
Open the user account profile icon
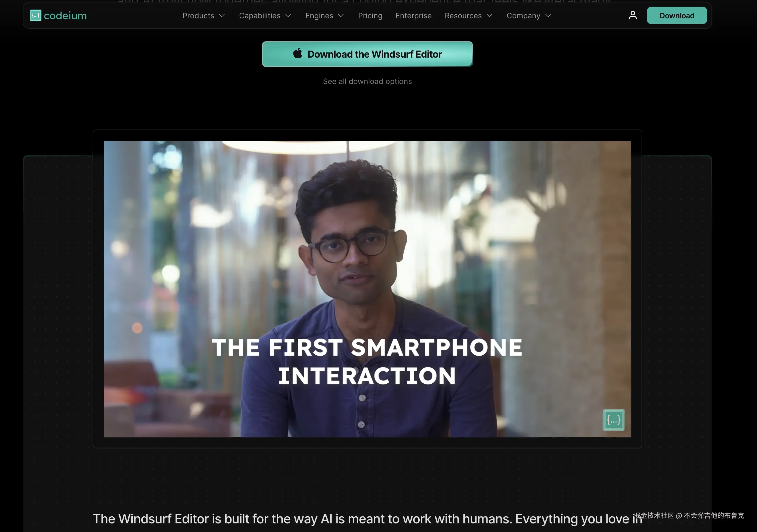pos(632,16)
